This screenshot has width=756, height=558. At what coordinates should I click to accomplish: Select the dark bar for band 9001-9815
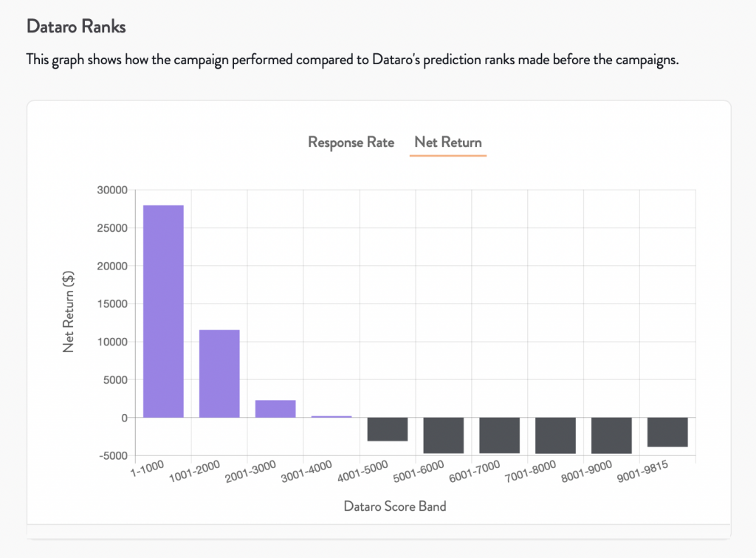[x=667, y=432]
